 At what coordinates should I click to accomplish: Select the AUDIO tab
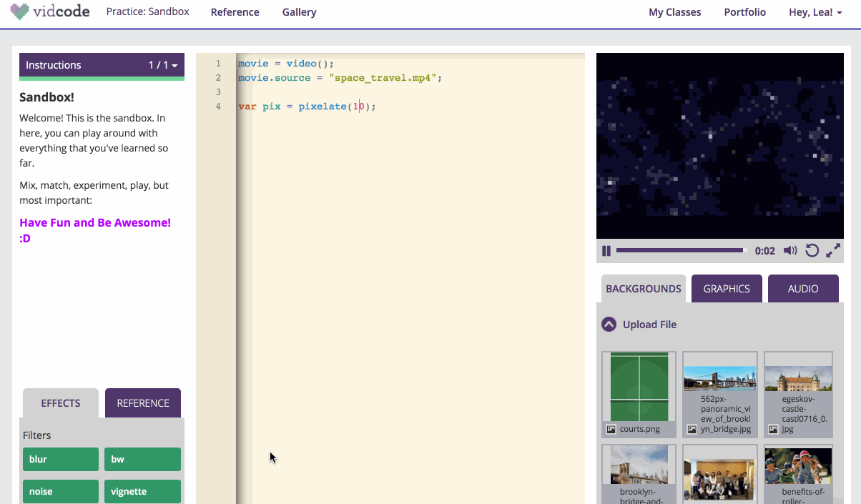(x=803, y=289)
